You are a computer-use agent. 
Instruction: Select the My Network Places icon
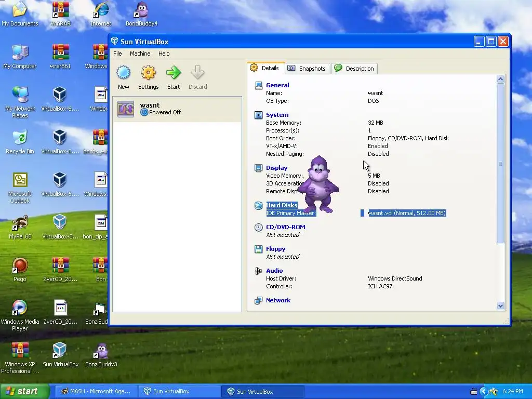(20, 102)
